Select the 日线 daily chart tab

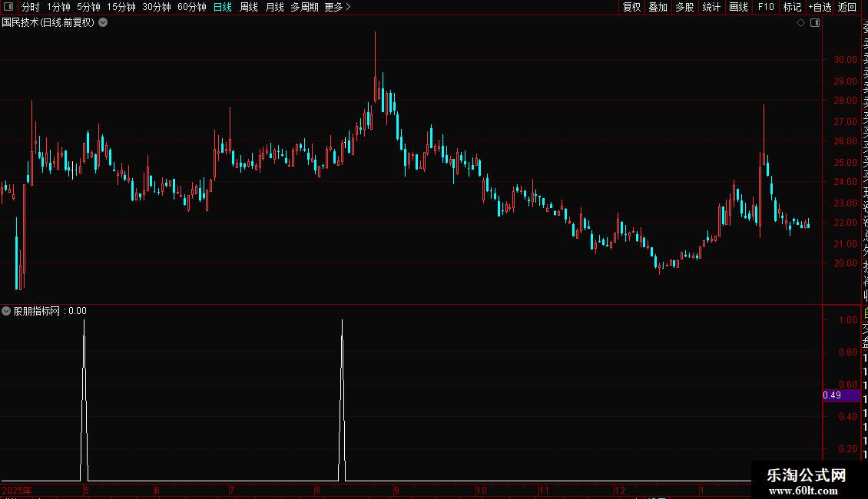coord(223,7)
